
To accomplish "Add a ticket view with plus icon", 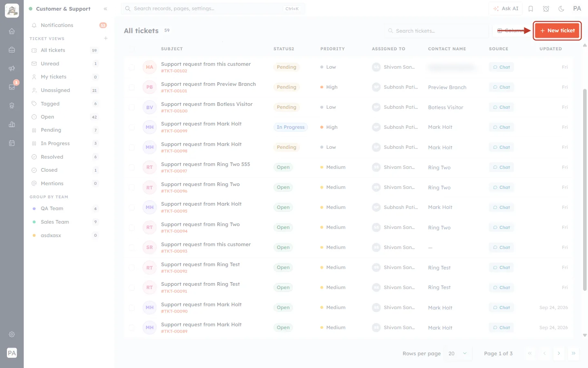I will pyautogui.click(x=106, y=38).
